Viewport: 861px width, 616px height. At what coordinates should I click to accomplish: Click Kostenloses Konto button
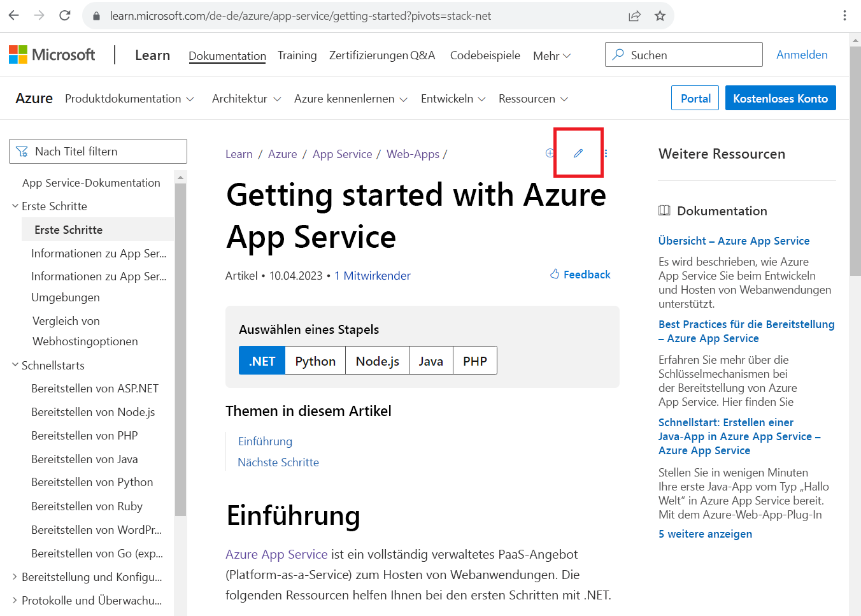(x=781, y=98)
